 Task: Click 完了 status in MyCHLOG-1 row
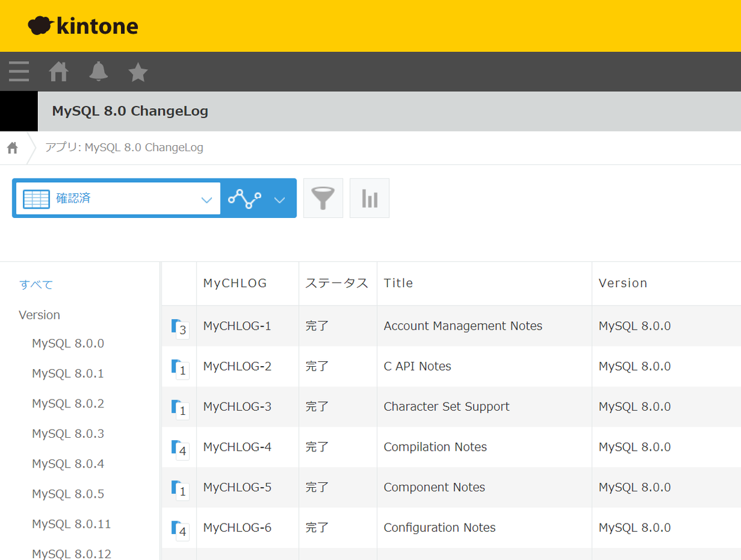(317, 326)
